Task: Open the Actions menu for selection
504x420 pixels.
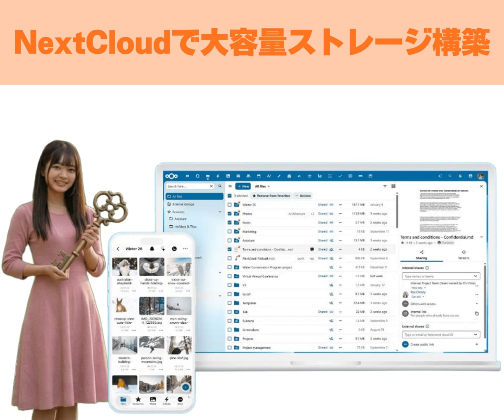Action: click(x=303, y=196)
